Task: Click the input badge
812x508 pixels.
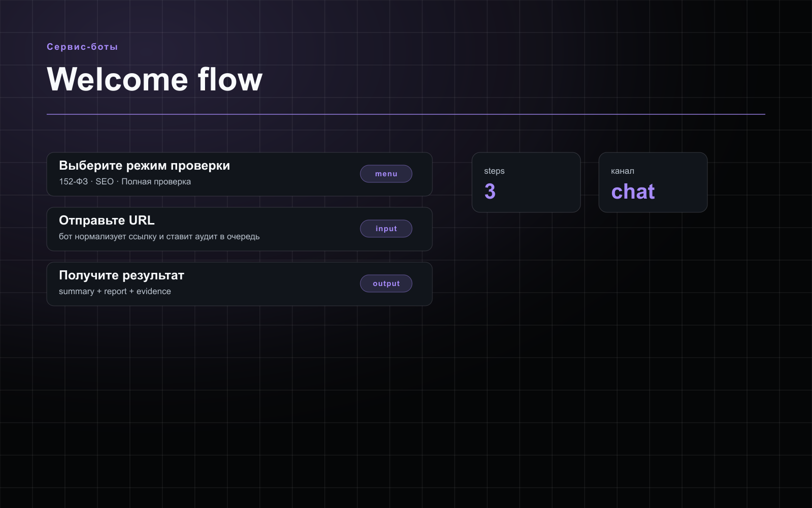Action: [386, 229]
